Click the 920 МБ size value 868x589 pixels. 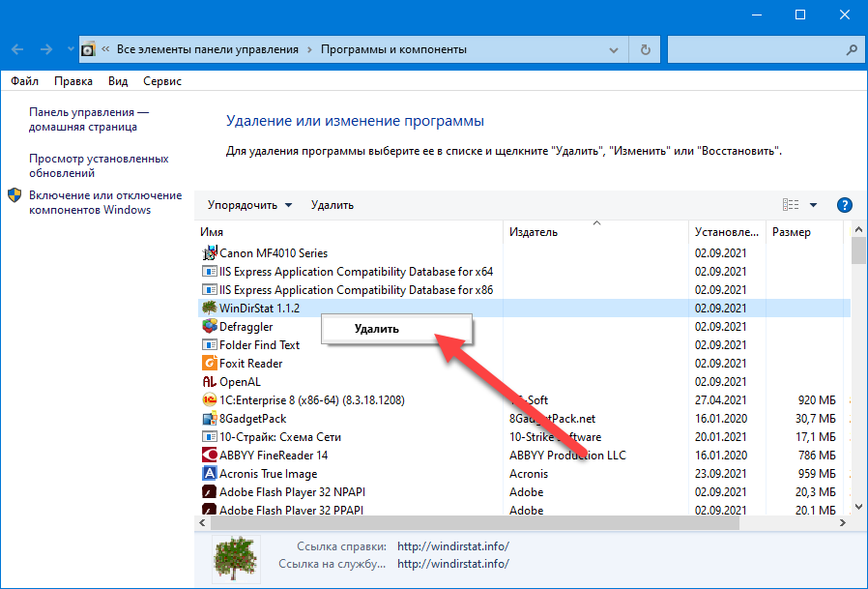tap(817, 400)
